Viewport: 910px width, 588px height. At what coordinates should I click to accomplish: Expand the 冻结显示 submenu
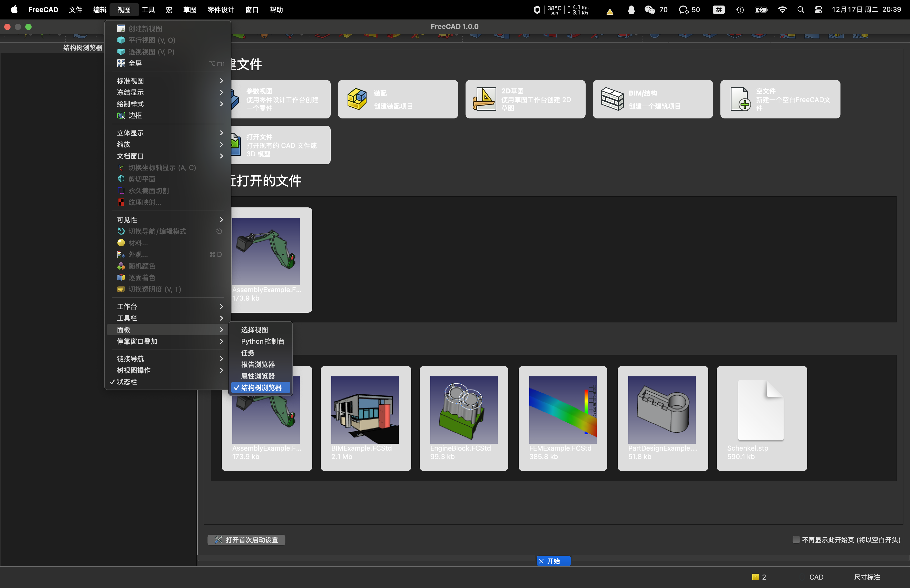167,92
